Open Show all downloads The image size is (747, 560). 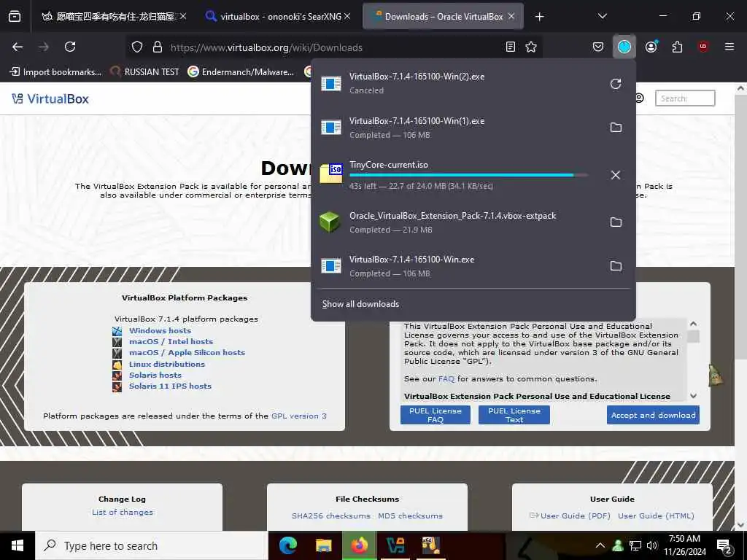(360, 304)
